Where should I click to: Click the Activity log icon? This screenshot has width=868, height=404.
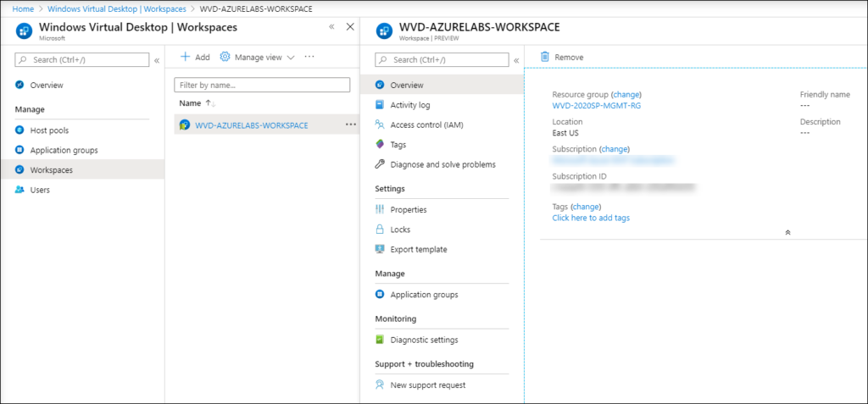point(379,104)
